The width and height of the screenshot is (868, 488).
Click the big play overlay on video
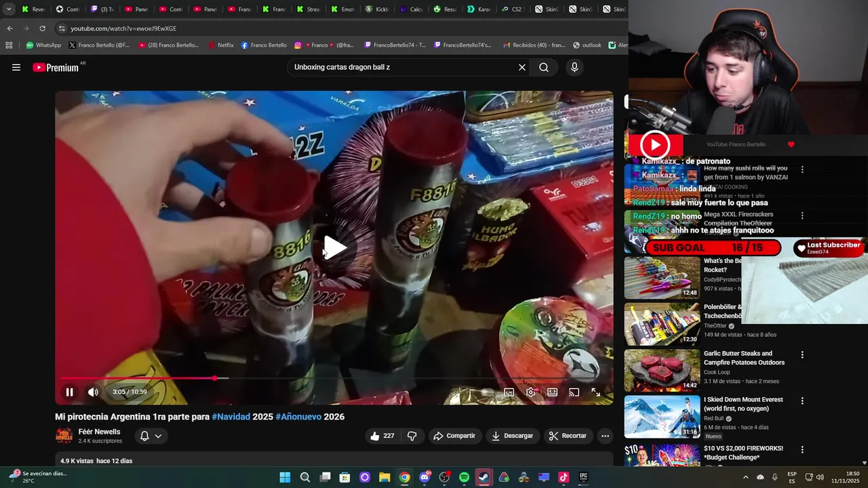coord(334,248)
